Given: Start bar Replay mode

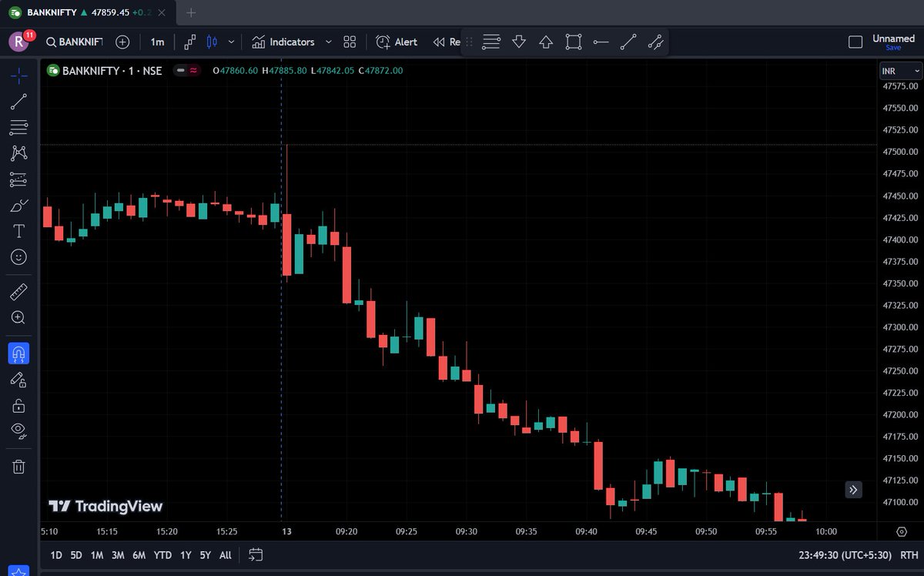Looking at the screenshot, I should [446, 42].
